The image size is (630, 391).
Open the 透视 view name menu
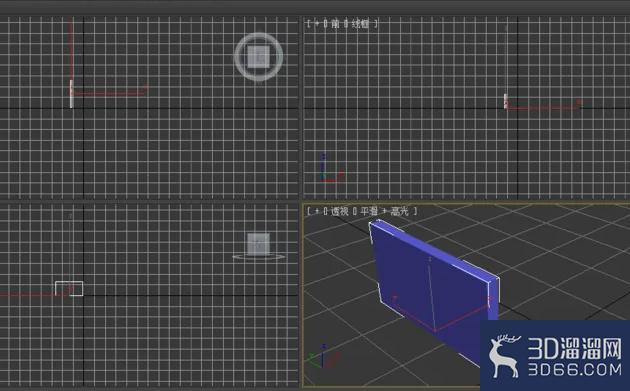click(340, 211)
